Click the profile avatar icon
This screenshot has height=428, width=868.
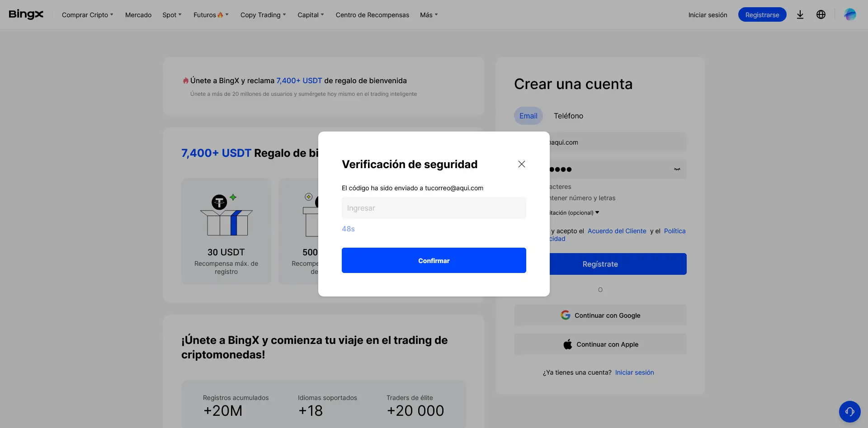tap(850, 14)
